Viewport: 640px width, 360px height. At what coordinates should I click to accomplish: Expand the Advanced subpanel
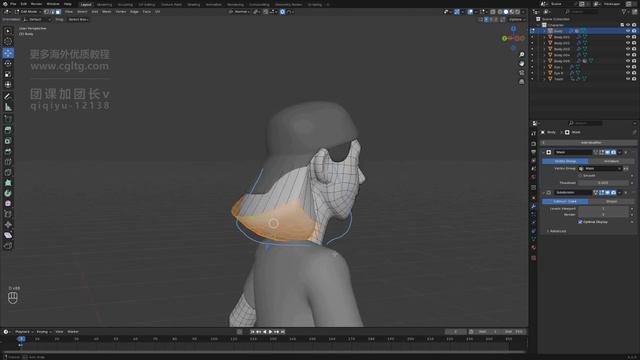[558, 231]
